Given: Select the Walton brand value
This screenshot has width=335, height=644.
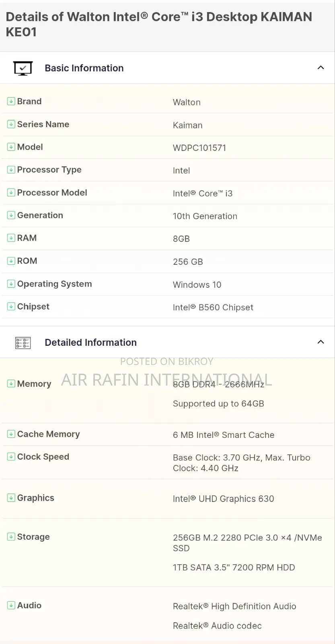Looking at the screenshot, I should (187, 102).
